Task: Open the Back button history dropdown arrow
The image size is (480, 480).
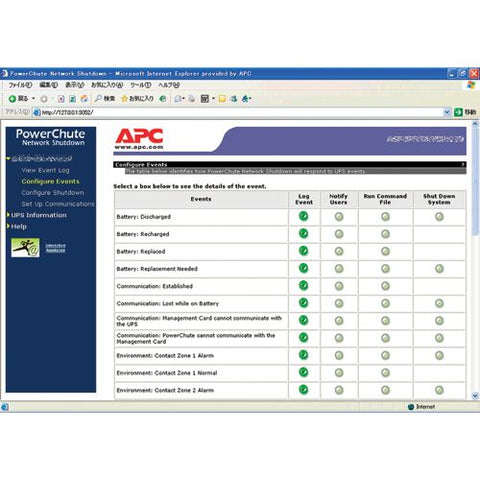Action: pos(33,99)
